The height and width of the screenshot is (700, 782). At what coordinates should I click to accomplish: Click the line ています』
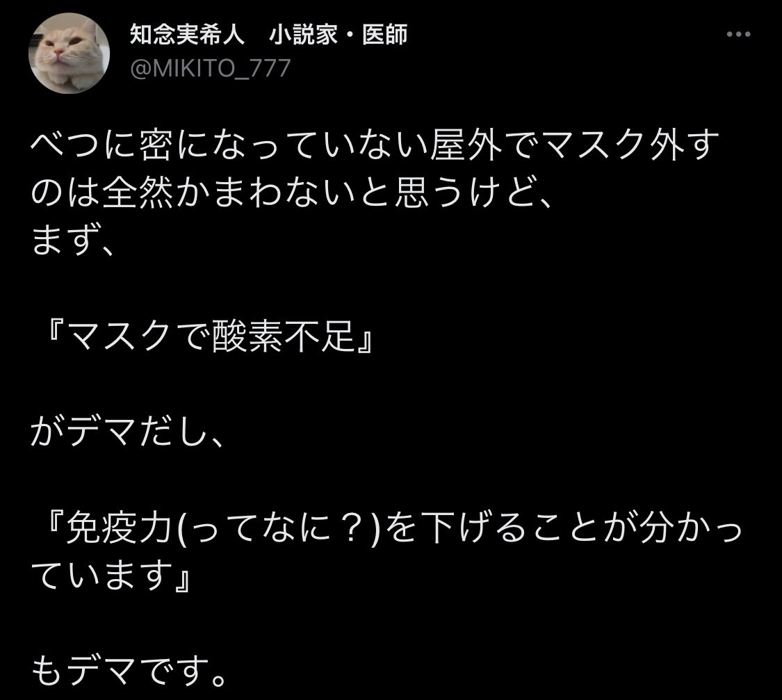111,575
